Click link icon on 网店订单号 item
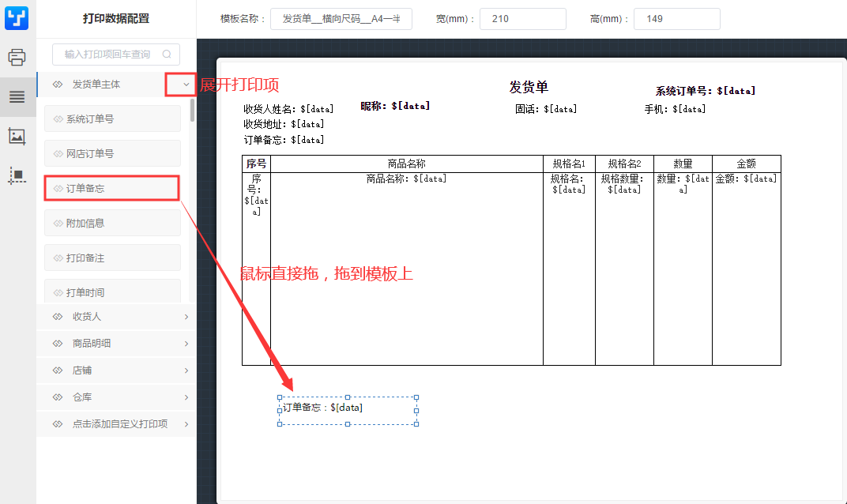This screenshot has width=847, height=504. pyautogui.click(x=58, y=154)
